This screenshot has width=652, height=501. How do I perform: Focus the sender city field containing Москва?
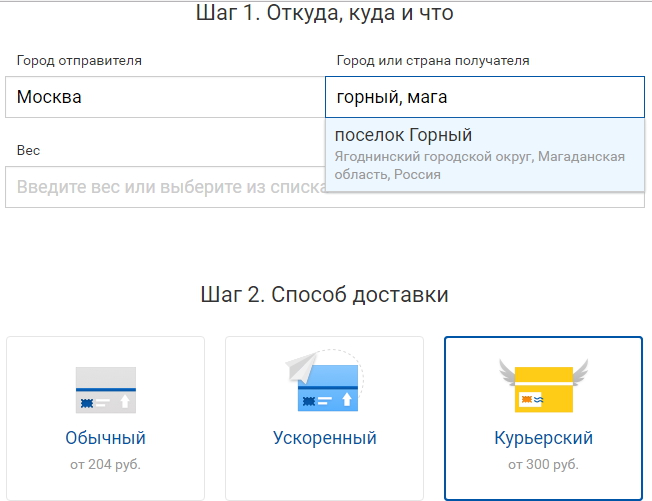click(165, 97)
